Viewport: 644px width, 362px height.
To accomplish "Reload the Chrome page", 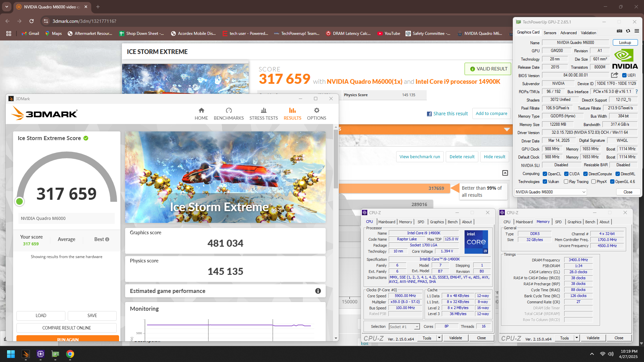I will 32,21.
